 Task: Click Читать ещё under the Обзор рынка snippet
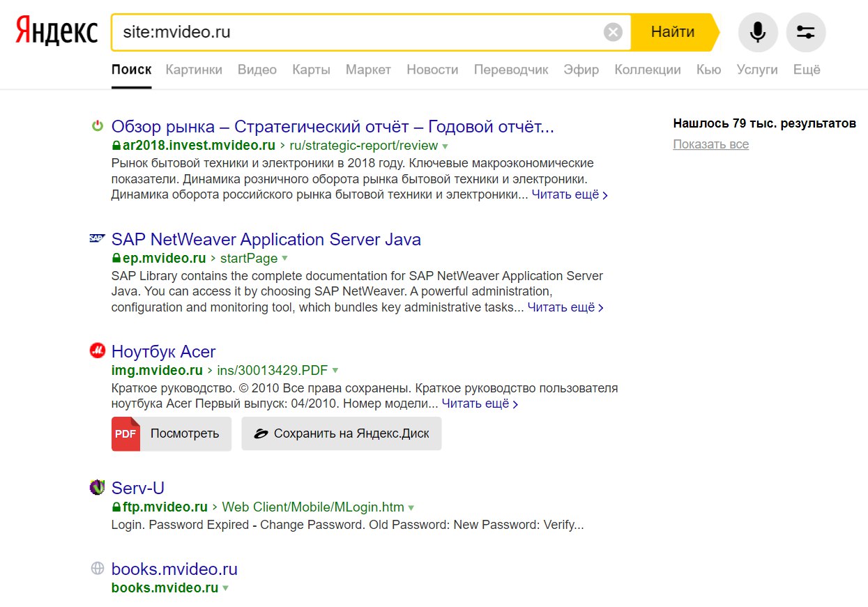(570, 195)
